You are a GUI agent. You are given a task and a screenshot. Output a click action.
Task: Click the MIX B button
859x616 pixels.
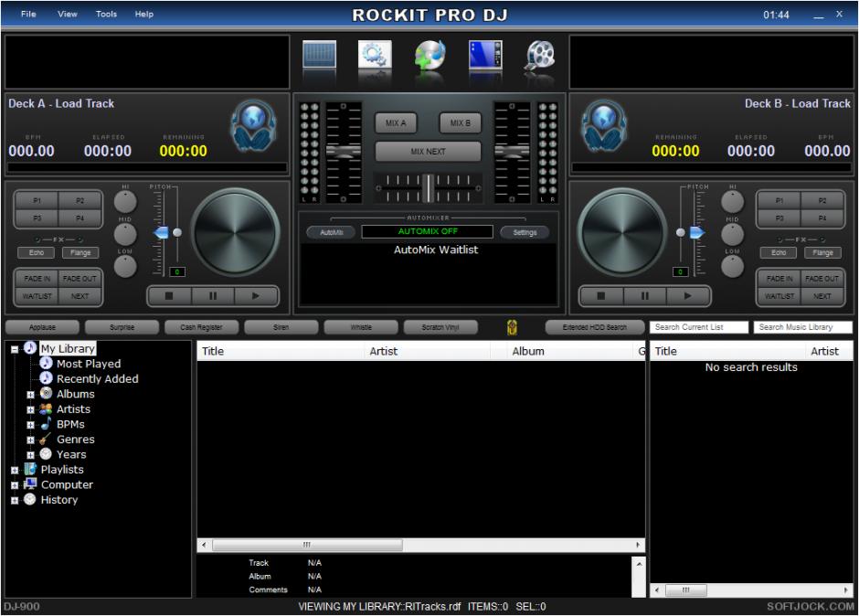coord(461,122)
